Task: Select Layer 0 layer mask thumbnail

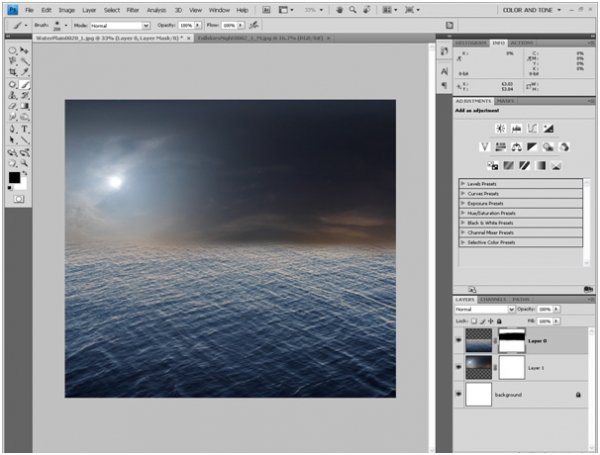Action: click(512, 340)
